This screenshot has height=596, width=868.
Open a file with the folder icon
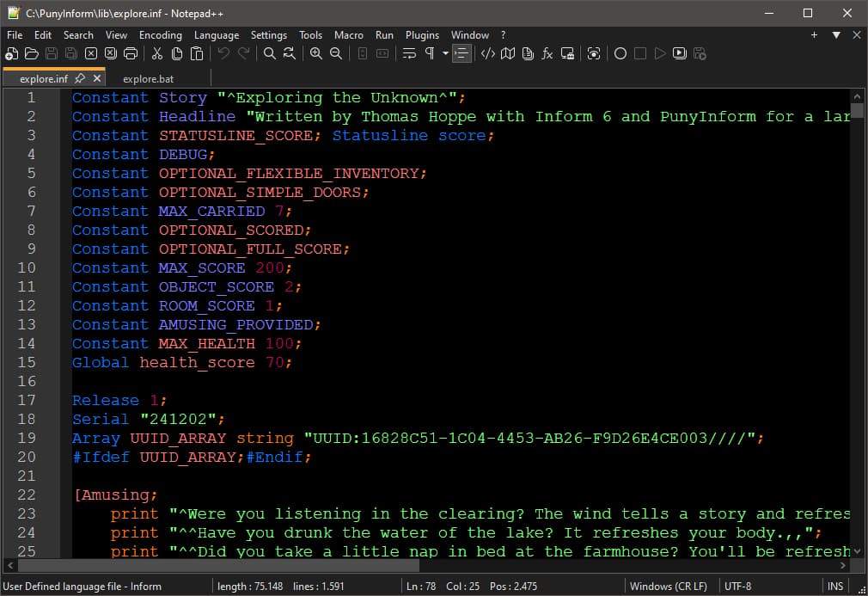(x=31, y=53)
